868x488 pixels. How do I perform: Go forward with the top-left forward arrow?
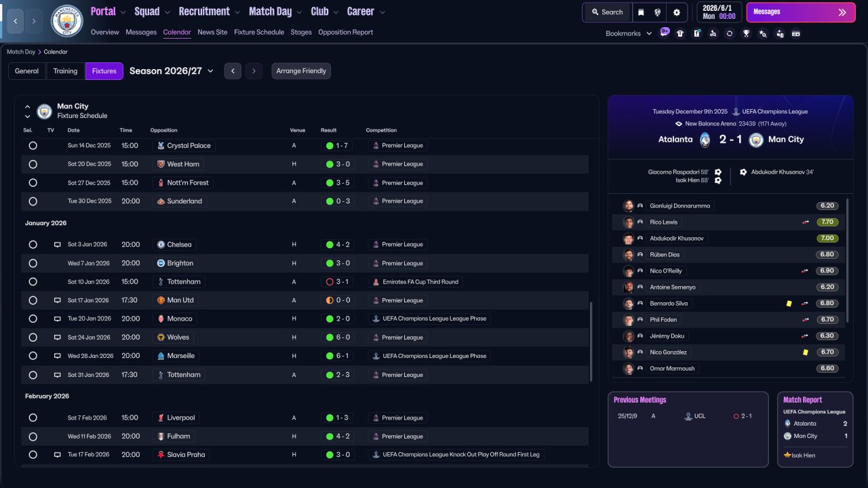pyautogui.click(x=34, y=21)
